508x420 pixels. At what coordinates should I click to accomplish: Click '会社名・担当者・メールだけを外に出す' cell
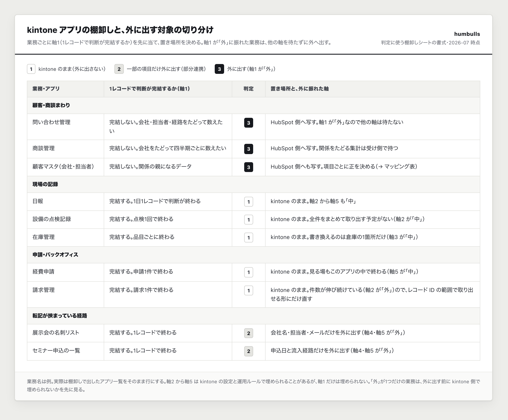(372, 333)
